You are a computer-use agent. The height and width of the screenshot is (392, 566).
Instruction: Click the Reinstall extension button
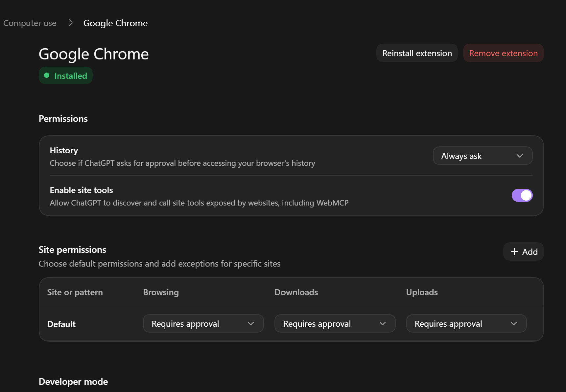pos(417,53)
